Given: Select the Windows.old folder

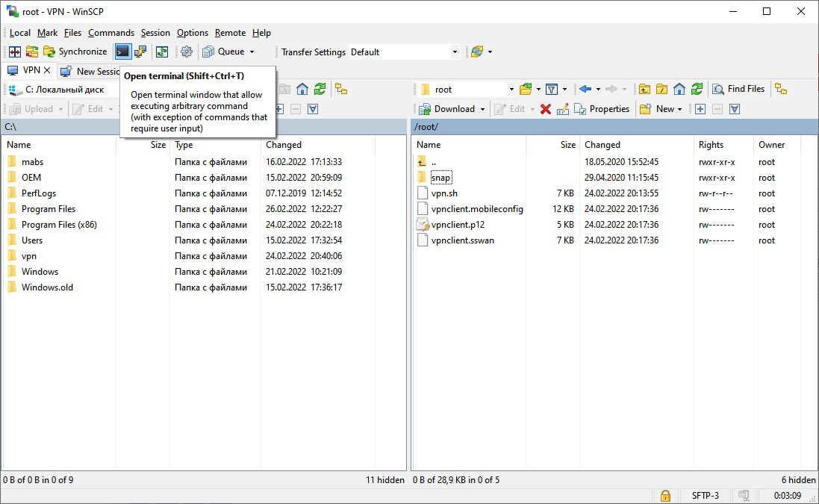Looking at the screenshot, I should (x=47, y=287).
